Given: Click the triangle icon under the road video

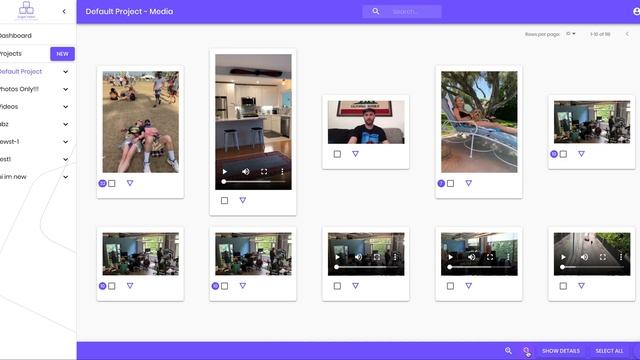Looking at the screenshot, I should (581, 286).
